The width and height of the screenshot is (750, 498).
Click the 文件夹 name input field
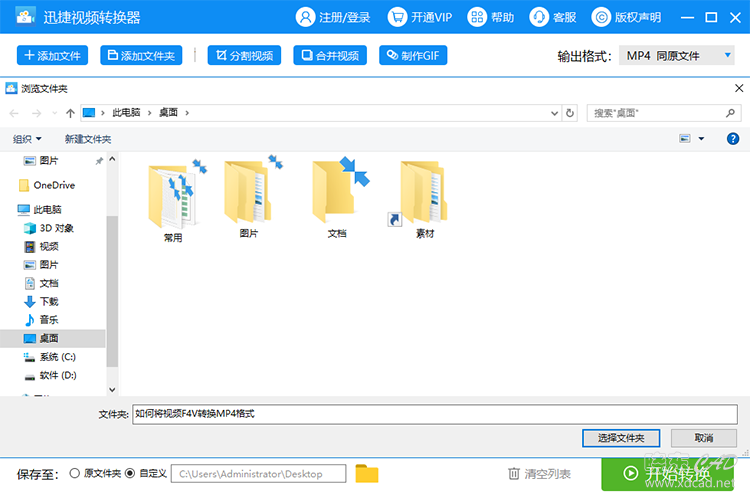(x=435, y=414)
